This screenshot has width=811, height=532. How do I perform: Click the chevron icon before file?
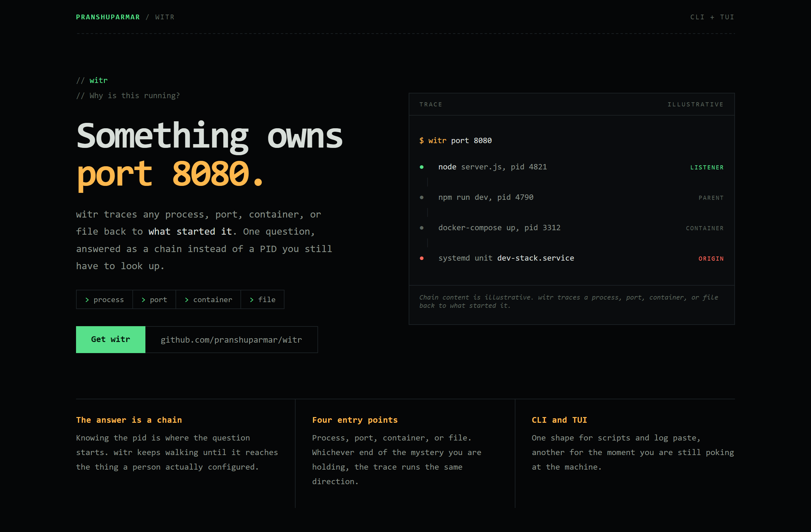tap(252, 300)
